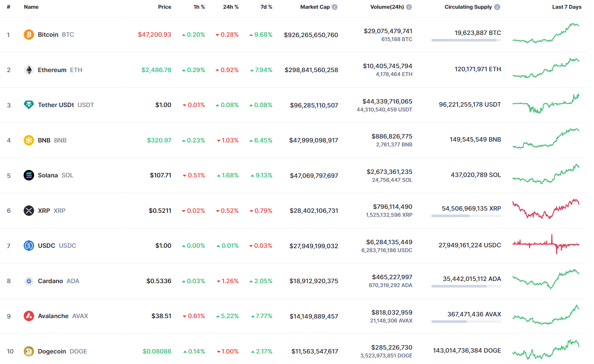Click Bitcoin's 24h volume amount link
This screenshot has height=364, width=594.
tap(388, 31)
